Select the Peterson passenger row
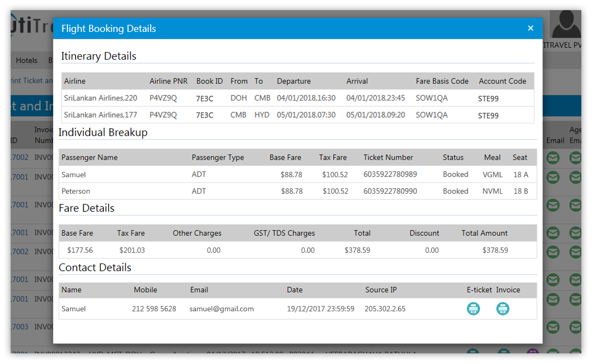The image size is (592, 364). [297, 191]
